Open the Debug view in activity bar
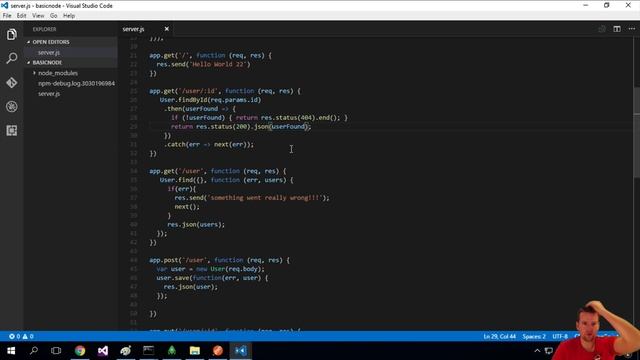This screenshot has height=360, width=640. tap(11, 107)
